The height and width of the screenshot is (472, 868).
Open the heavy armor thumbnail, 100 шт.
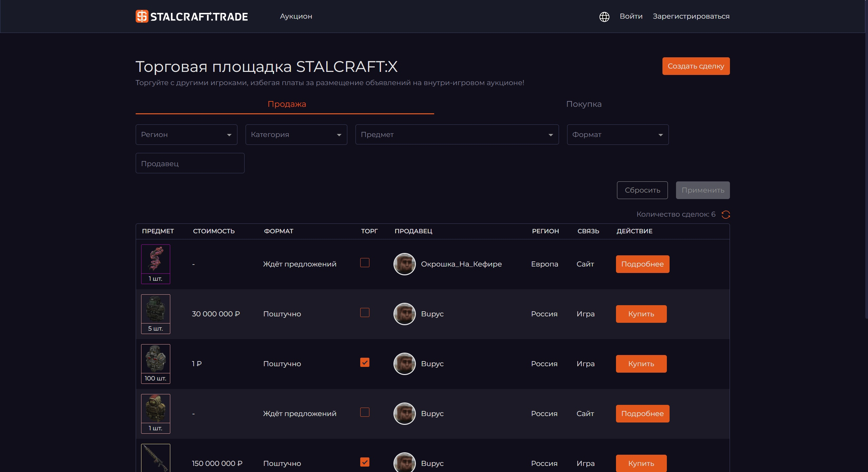(155, 363)
